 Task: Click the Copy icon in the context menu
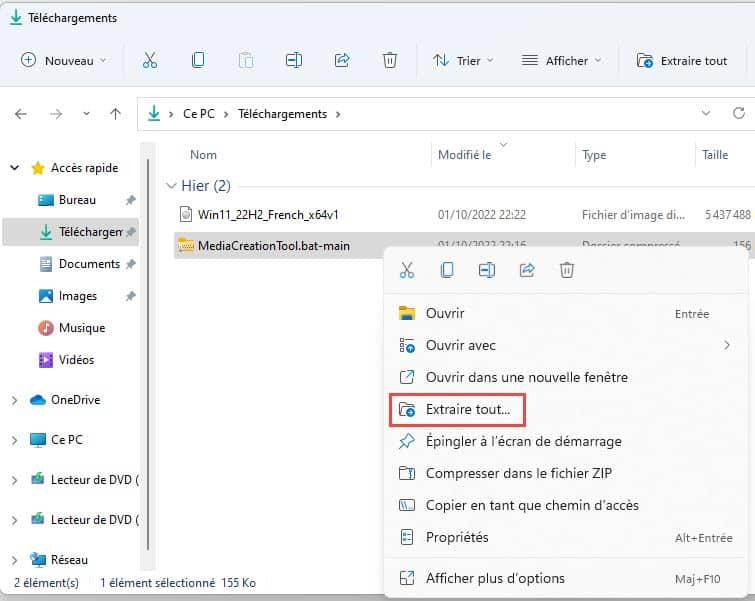coord(447,270)
